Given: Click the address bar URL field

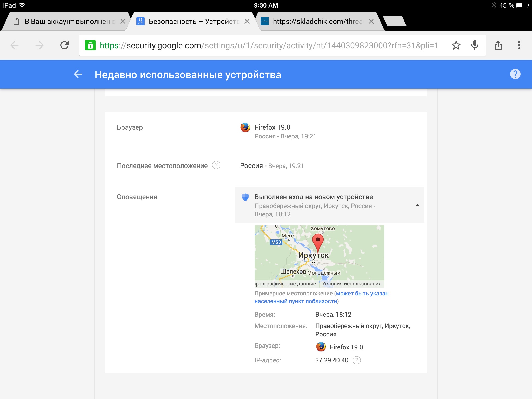Looking at the screenshot, I should pyautogui.click(x=269, y=45).
